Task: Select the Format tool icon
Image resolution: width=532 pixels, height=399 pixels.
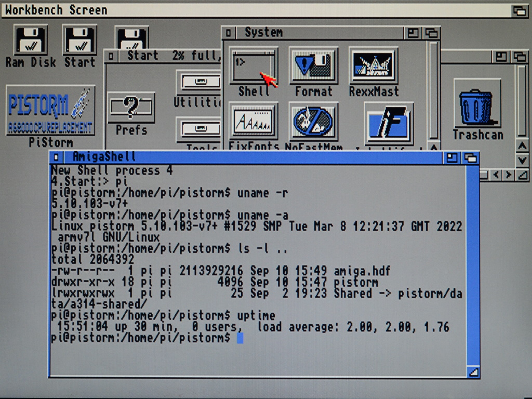Action: pos(313,65)
